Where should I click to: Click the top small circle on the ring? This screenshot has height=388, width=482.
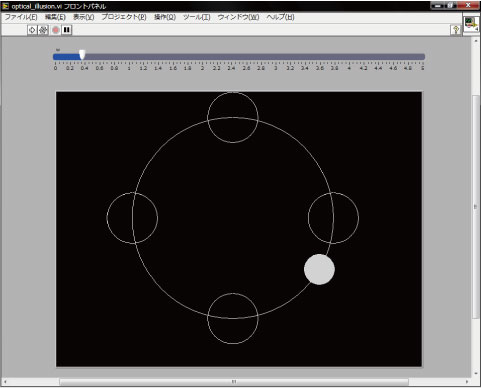coord(233,117)
